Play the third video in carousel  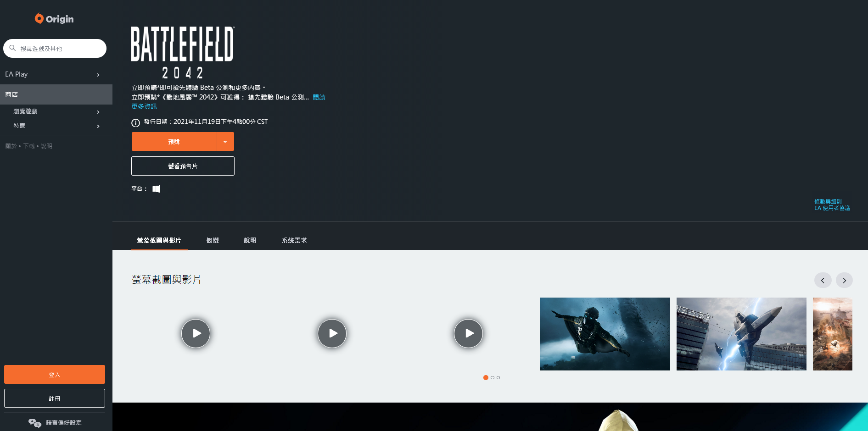point(468,333)
